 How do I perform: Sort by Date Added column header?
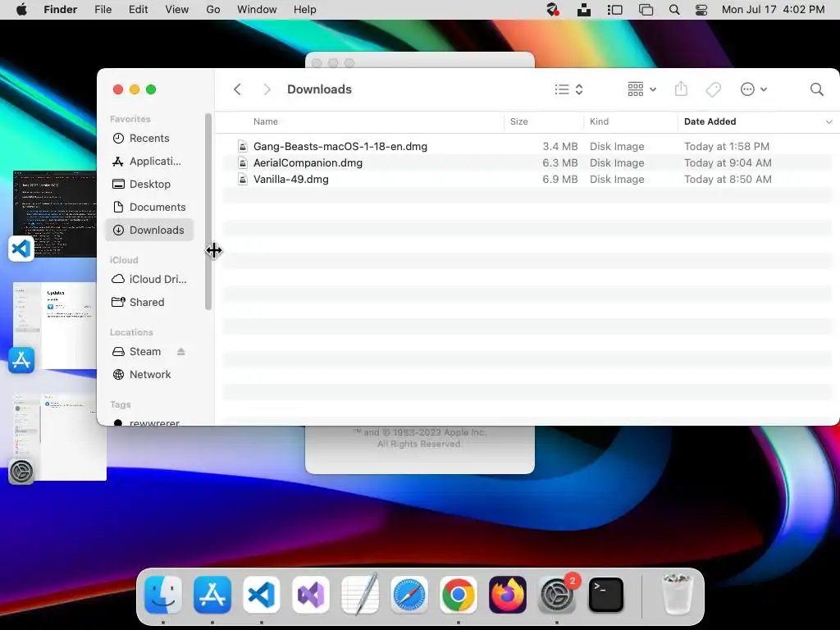coord(710,121)
